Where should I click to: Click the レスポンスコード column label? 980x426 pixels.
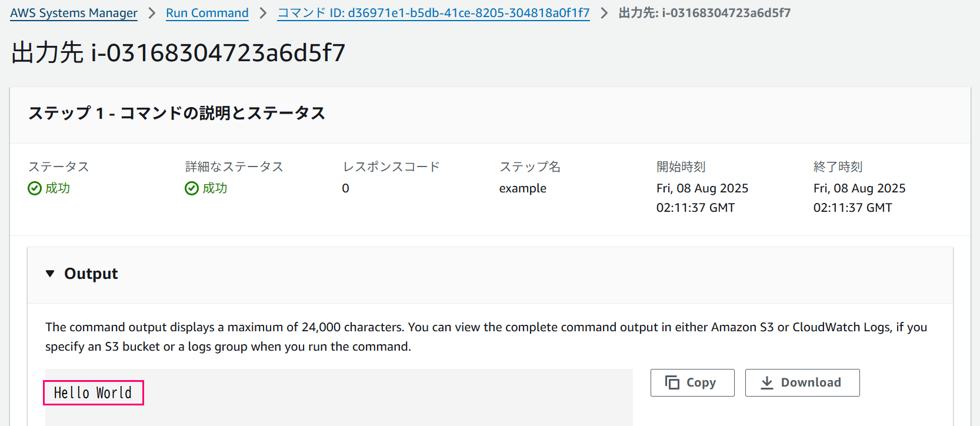pyautogui.click(x=391, y=167)
